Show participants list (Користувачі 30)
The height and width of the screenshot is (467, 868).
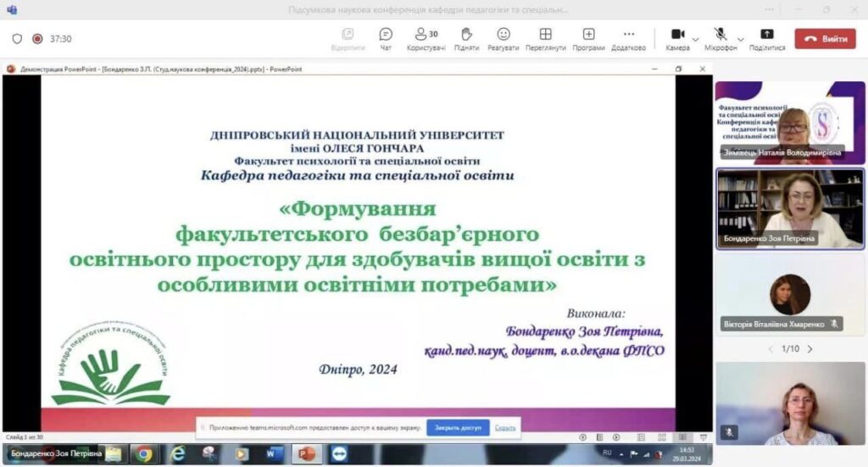click(426, 39)
